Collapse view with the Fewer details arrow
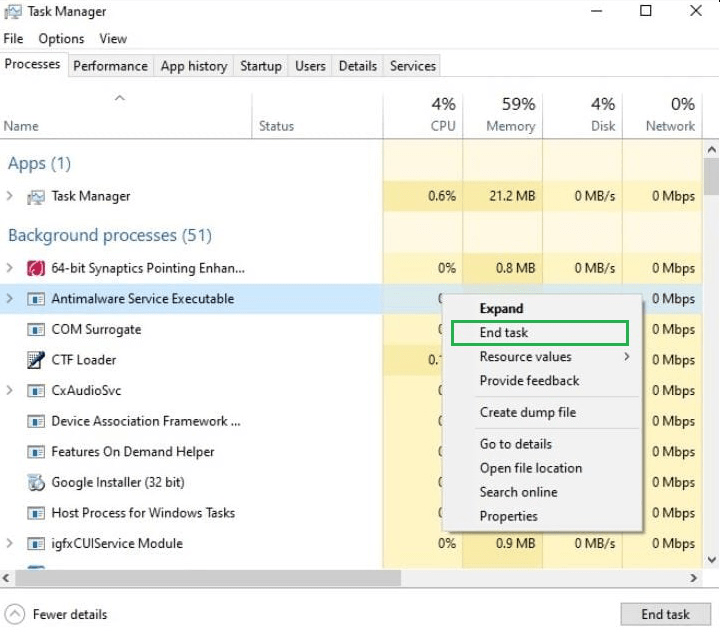The image size is (720, 634). 15,615
